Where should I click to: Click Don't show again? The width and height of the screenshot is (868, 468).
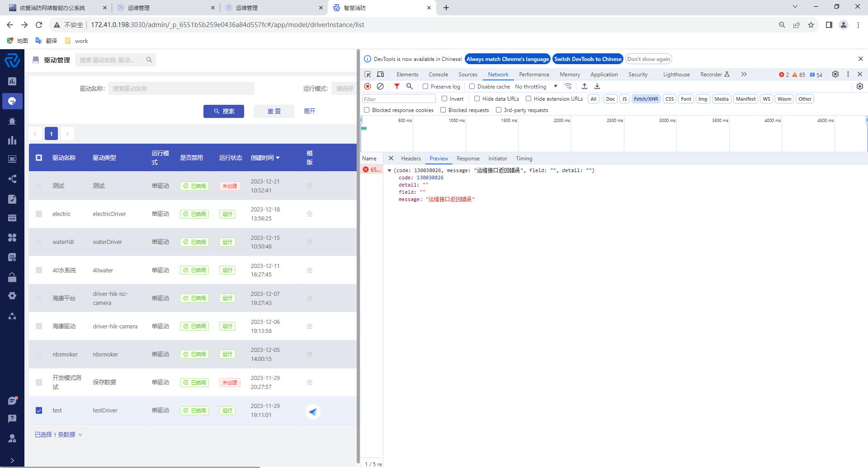point(648,59)
